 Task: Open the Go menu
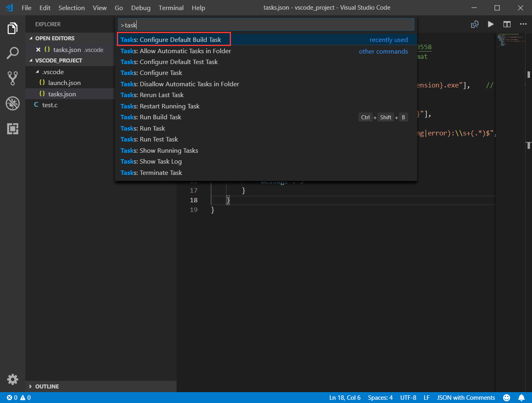pos(119,8)
